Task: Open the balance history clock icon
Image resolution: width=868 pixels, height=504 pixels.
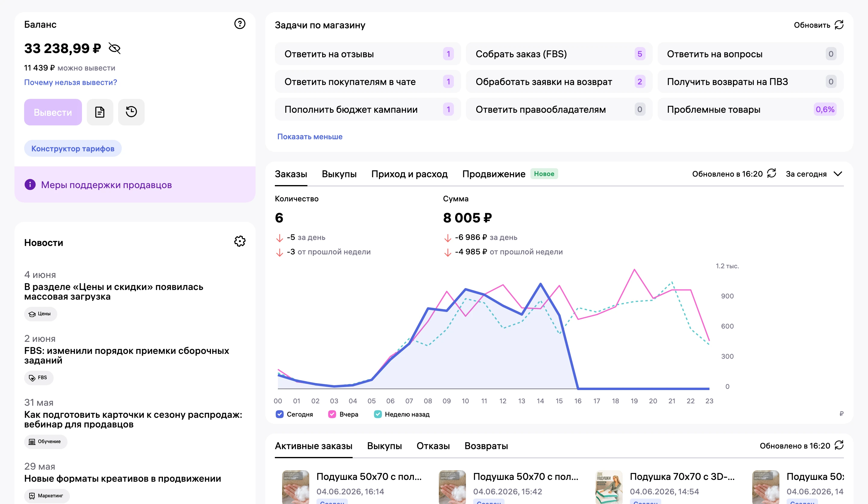Action: [x=131, y=112]
